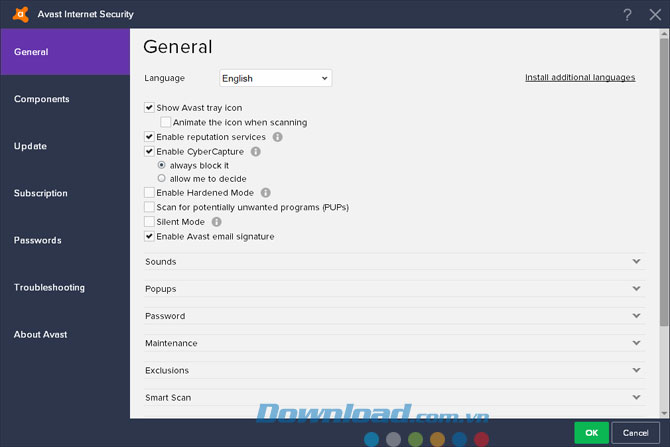Enable Silent Mode checkbox
670x447 pixels.
149,222
